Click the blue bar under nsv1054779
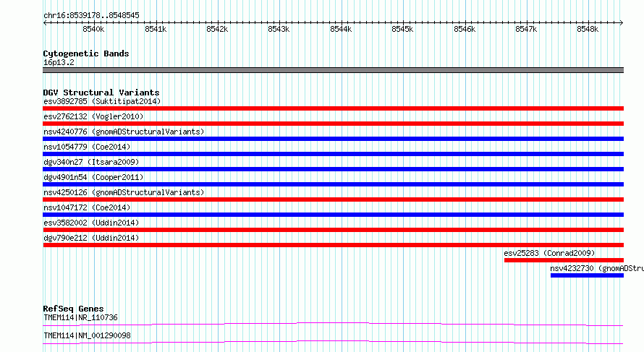Image resolution: width=644 pixels, height=352 pixels. pyautogui.click(x=333, y=154)
